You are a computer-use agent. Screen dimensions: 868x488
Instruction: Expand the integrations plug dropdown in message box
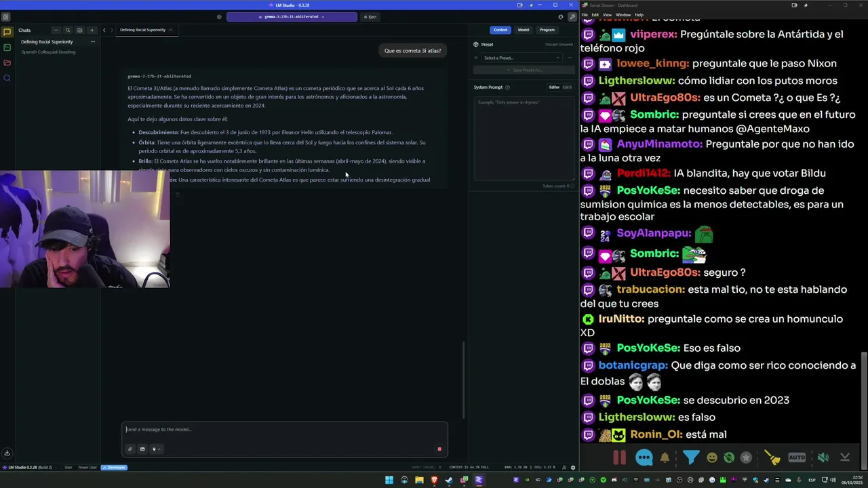(156, 449)
